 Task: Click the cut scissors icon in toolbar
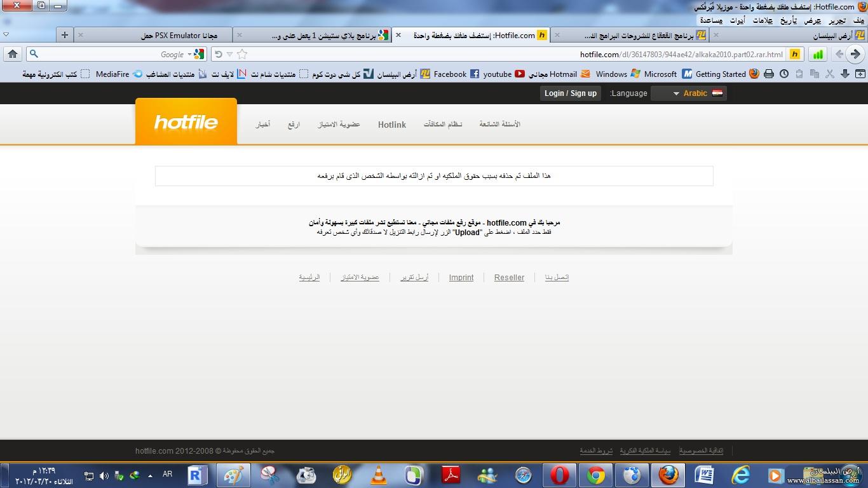point(830,74)
